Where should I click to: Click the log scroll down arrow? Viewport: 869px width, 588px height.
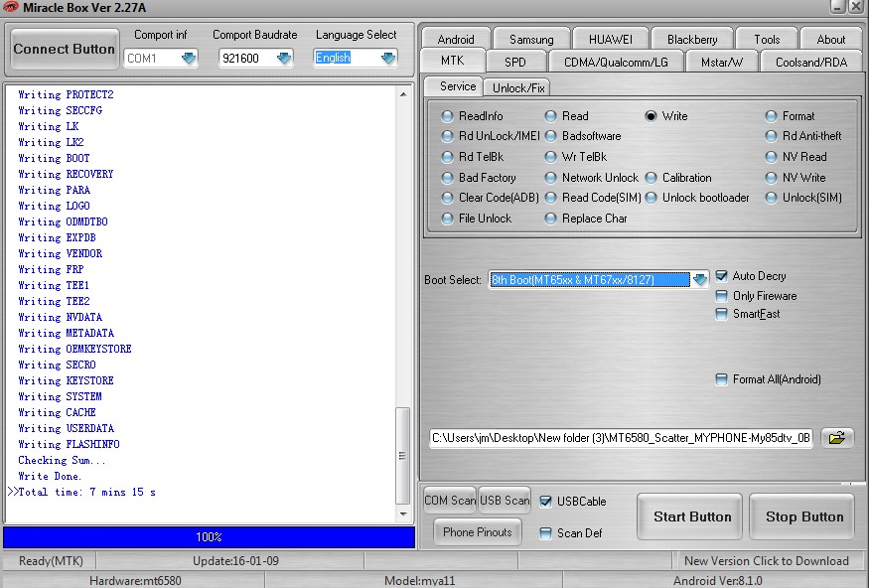[x=403, y=514]
